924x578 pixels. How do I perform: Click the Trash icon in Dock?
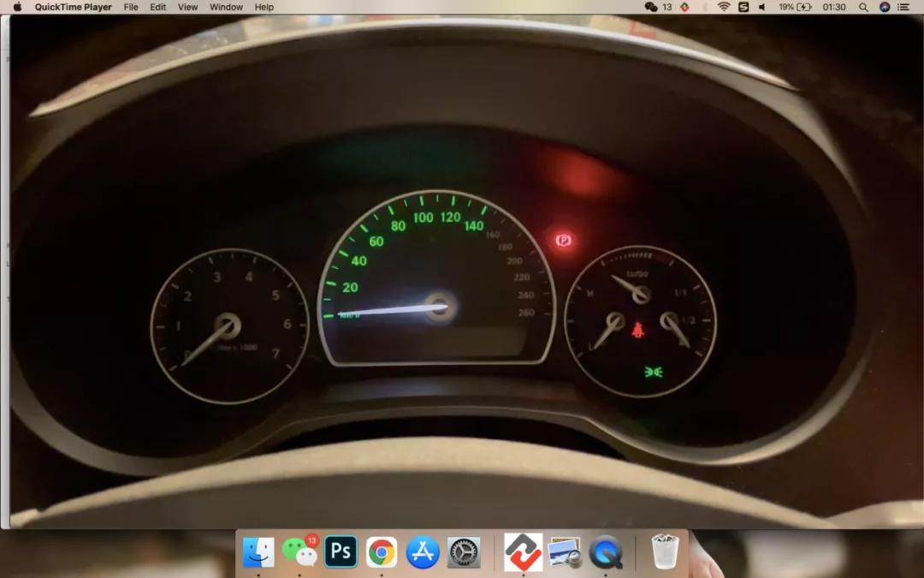click(x=665, y=552)
